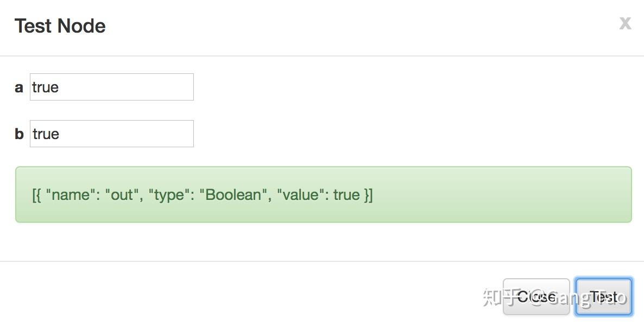Close the Test Node dialog with x
This screenshot has height=326, width=644.
[x=625, y=23]
